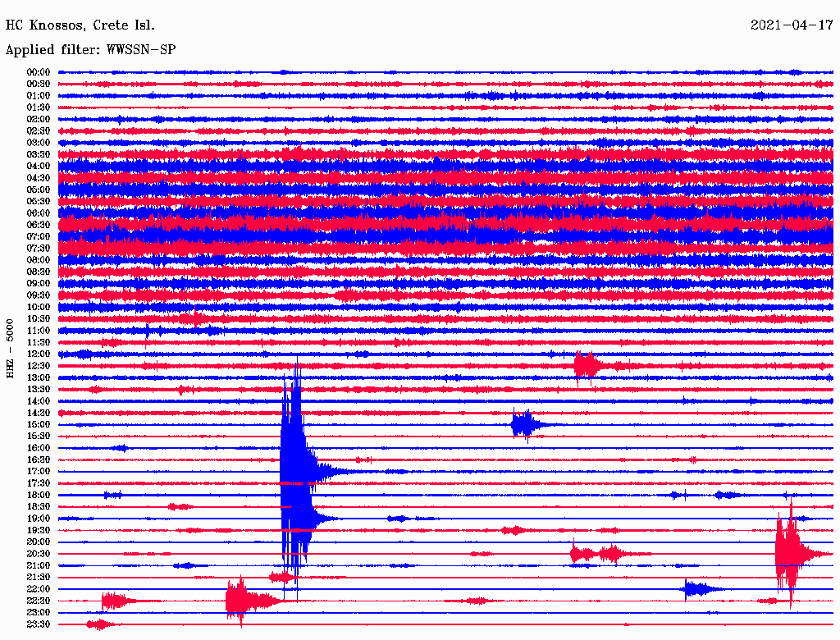Image resolution: width=840 pixels, height=640 pixels.
Task: Select the 21:00 time label
Action: coord(39,565)
